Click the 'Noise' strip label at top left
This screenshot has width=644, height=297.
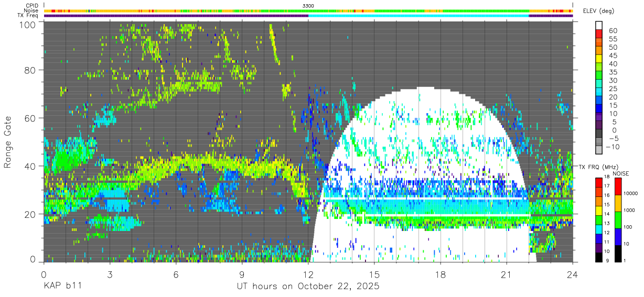click(x=30, y=10)
